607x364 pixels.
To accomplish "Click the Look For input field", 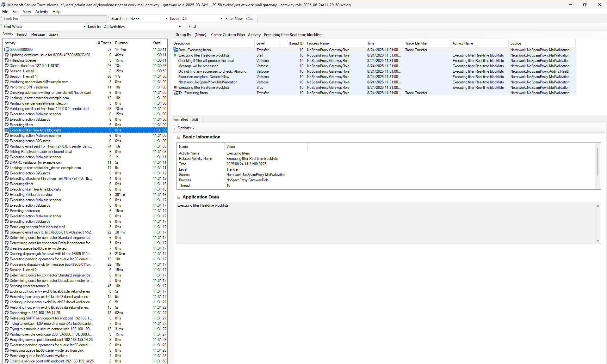I will tap(63, 19).
